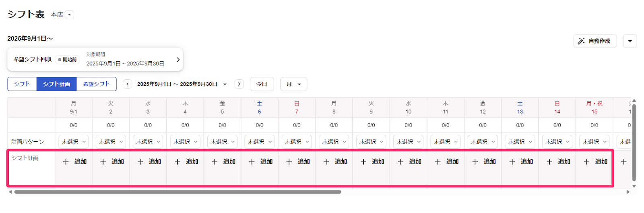Open 計画パターン dropdown for Saturday 13
Viewport: 644px width, 213px height.
[x=520, y=142]
